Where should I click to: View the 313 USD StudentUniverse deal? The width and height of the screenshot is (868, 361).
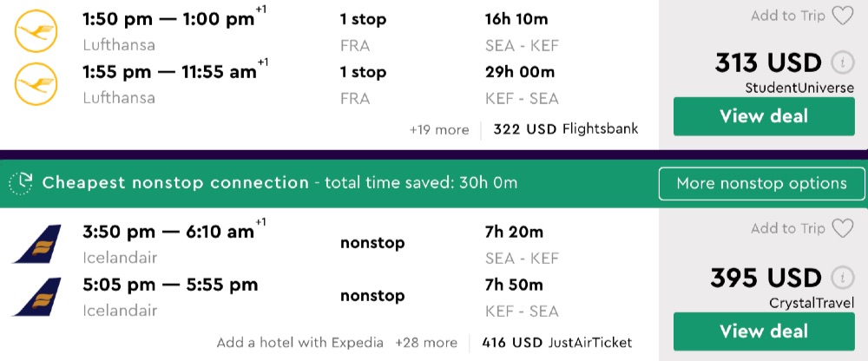(763, 116)
